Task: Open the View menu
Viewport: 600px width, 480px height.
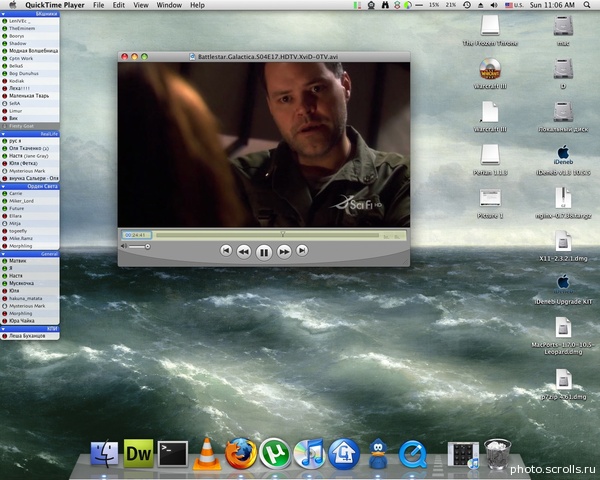Action: tap(141, 5)
